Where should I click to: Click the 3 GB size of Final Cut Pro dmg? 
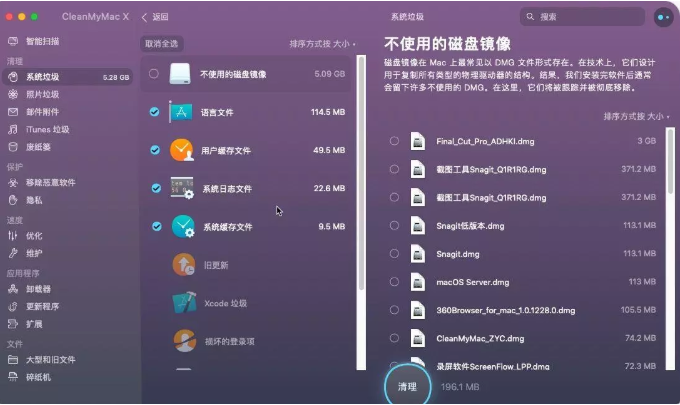coord(646,141)
